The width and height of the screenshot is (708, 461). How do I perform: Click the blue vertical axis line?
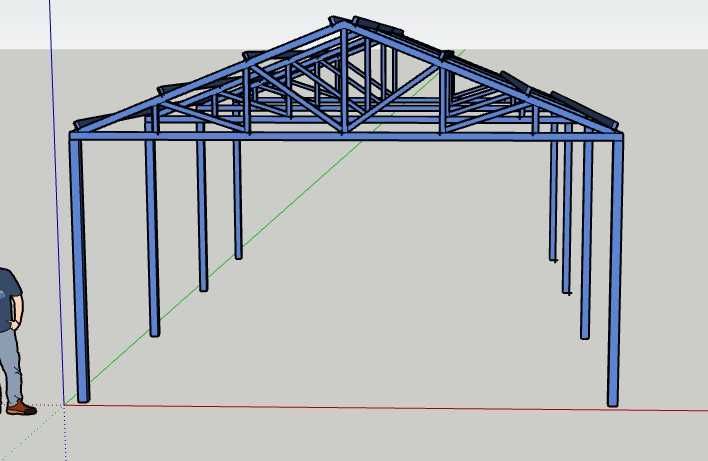click(57, 203)
